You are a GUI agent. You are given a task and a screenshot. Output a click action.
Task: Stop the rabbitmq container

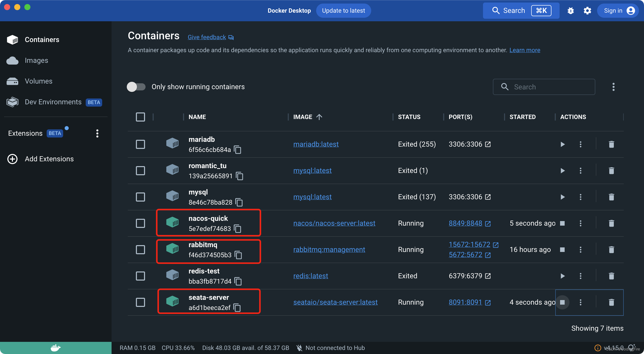(x=562, y=250)
